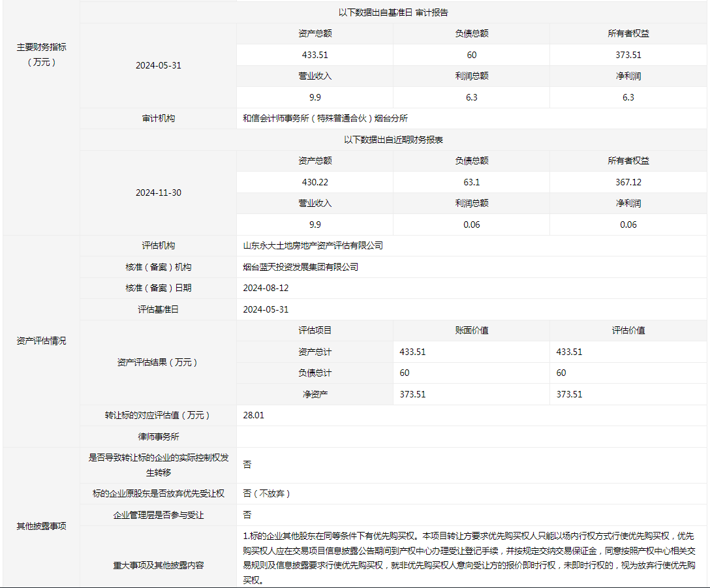This screenshot has height=588, width=710.
Task: Select the 以下数据出自基准日 审计报告 header row
Action: (393, 12)
